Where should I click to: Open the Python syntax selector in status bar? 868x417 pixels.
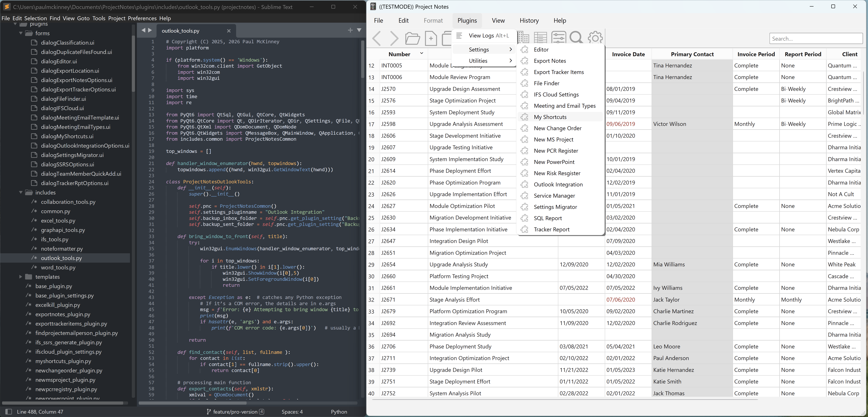point(339,412)
